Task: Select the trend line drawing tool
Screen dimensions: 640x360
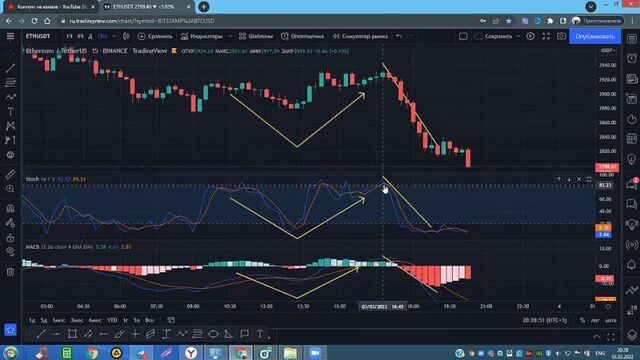Action: pos(10,68)
